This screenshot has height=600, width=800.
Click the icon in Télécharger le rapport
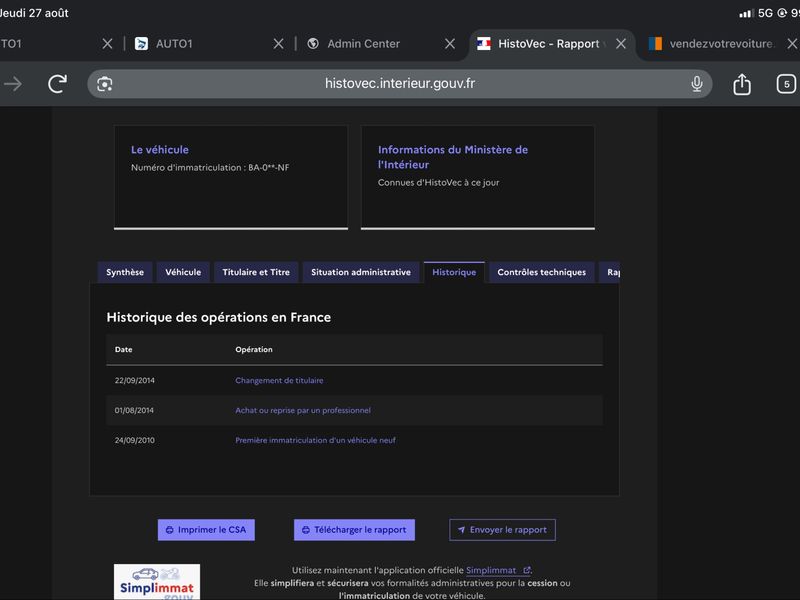tap(306, 530)
